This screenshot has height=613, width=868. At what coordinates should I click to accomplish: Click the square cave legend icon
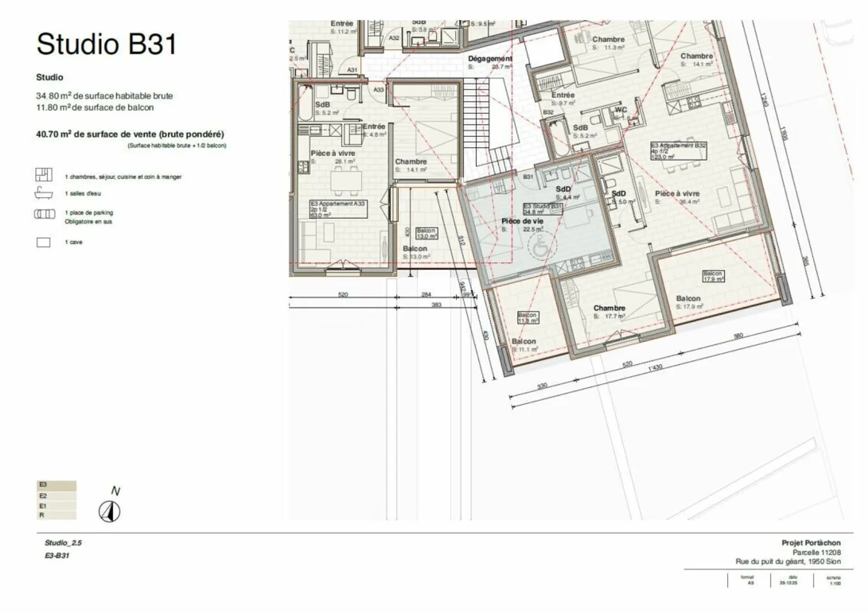[x=43, y=241]
